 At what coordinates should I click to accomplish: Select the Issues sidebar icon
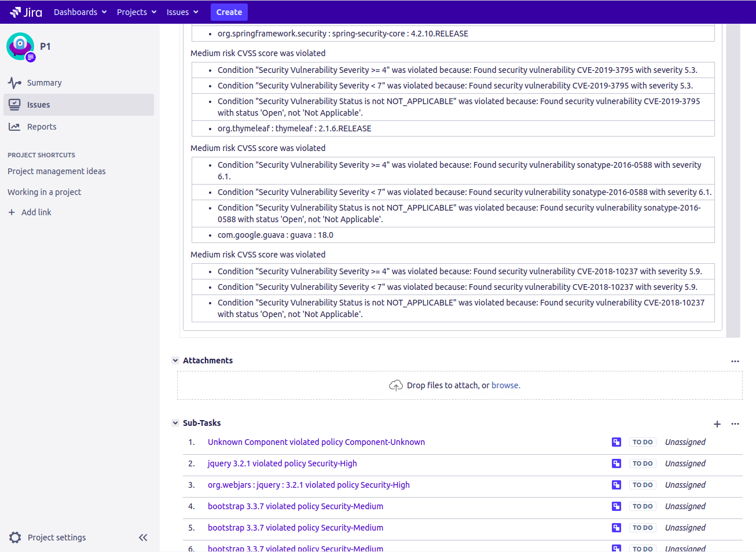[x=15, y=104]
